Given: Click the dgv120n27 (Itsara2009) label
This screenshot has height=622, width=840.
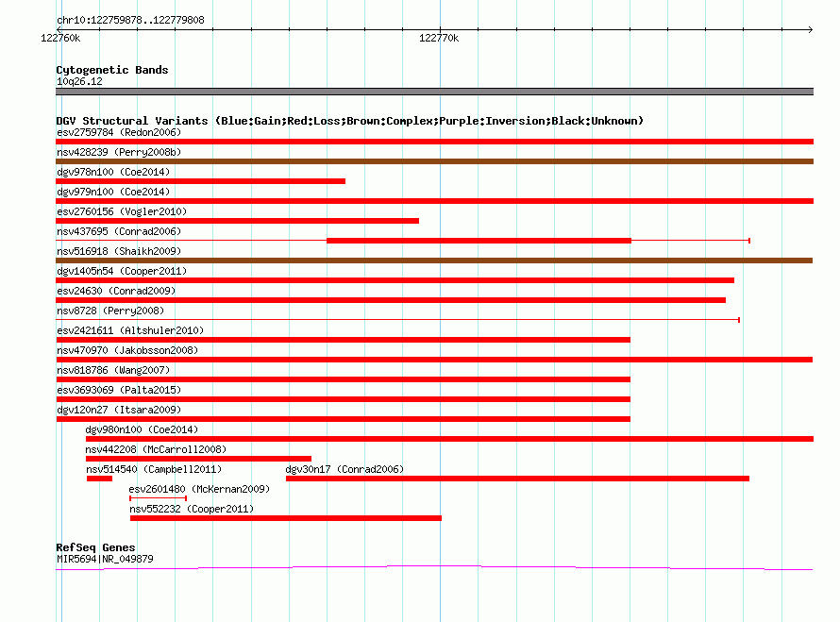Looking at the screenshot, I should tap(119, 410).
